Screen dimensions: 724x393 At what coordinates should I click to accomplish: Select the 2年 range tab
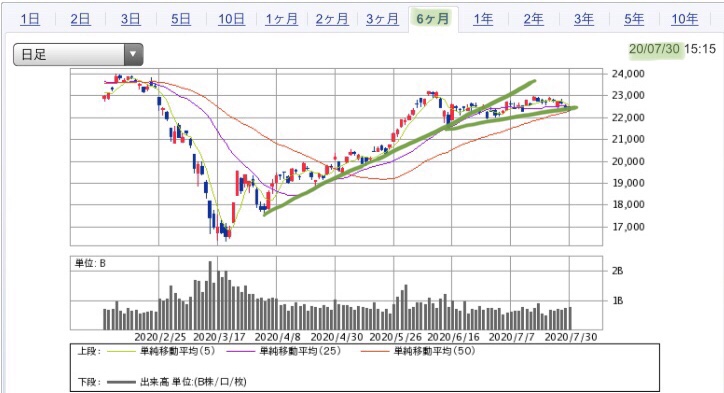pyautogui.click(x=533, y=19)
